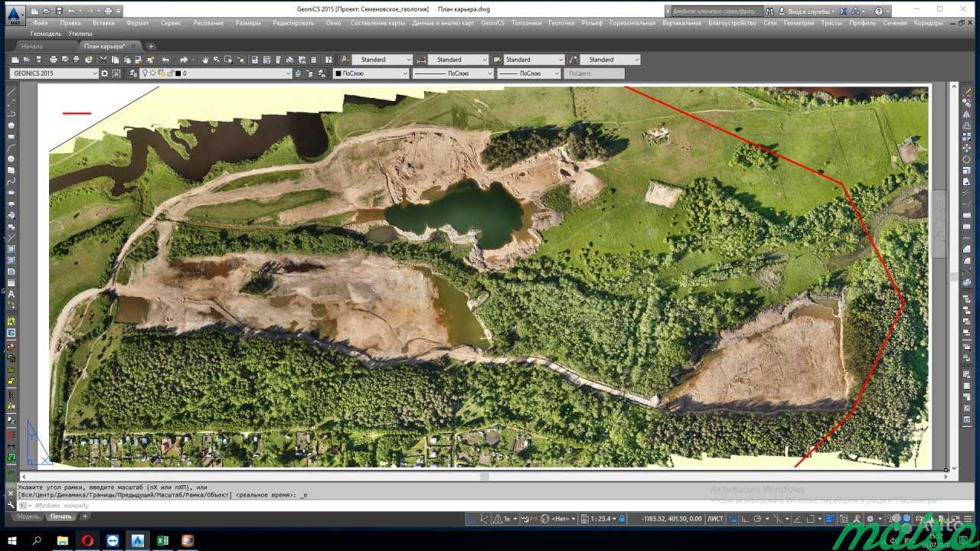Toggle ortho mode in status bar

[745, 519]
